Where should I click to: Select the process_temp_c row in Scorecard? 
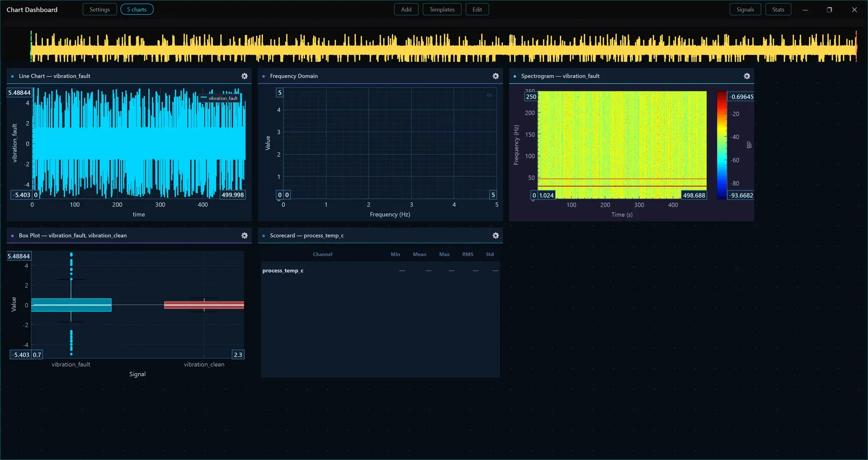point(380,271)
